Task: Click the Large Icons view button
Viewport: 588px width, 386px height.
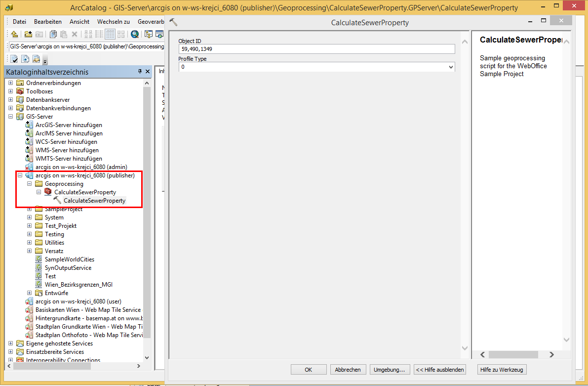Action: pyautogui.click(x=87, y=34)
